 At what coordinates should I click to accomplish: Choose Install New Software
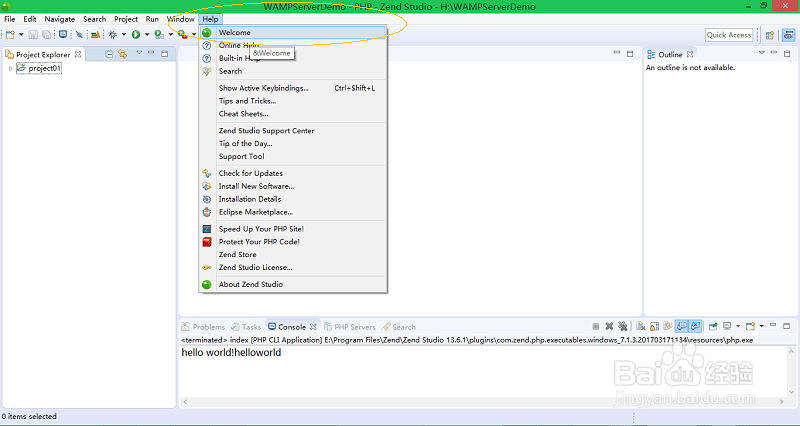coord(293,186)
